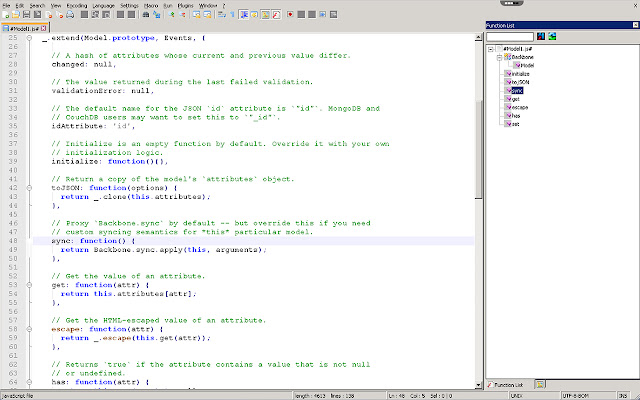Click the New file toolbar icon
The image size is (640, 400).
(6, 15)
